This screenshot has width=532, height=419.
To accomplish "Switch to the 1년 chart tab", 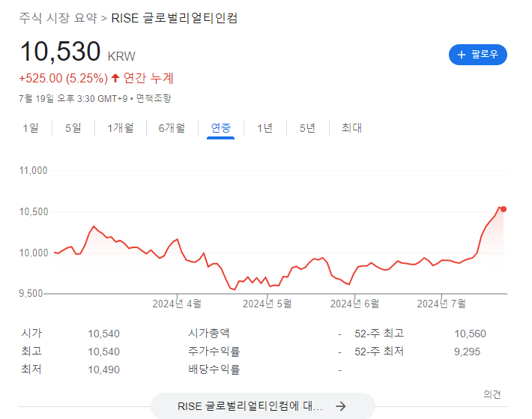I will pos(265,128).
